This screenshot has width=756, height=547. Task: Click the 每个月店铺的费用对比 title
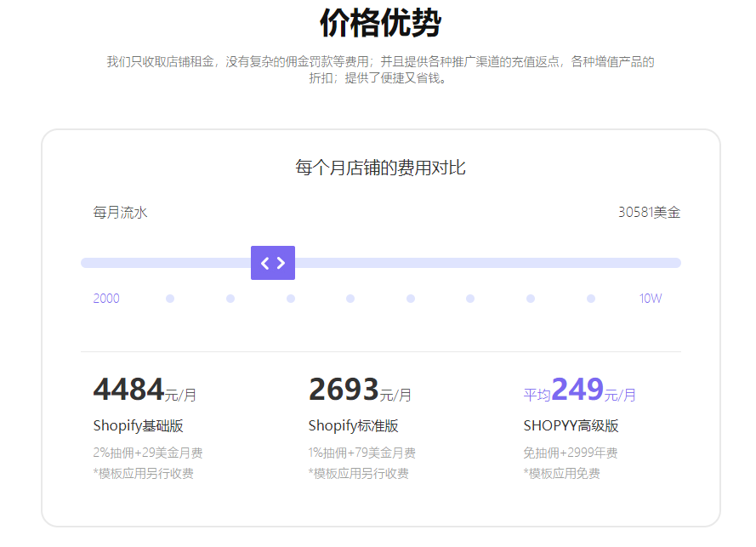click(x=380, y=168)
